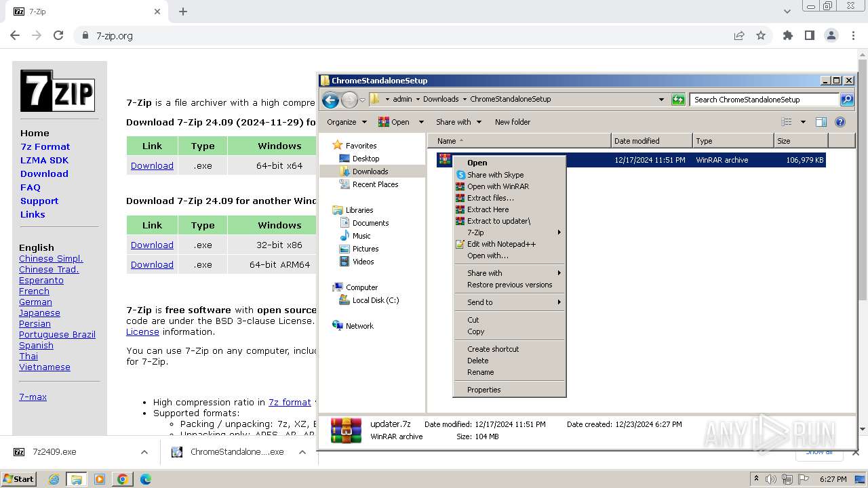This screenshot has height=488, width=868.
Task: Open Explorer help icon
Action: coord(840,122)
